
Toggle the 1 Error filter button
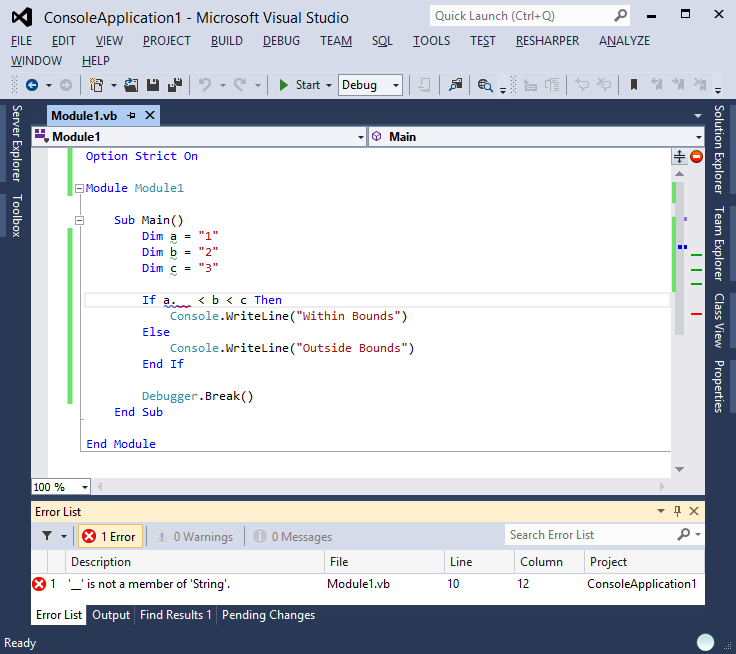pos(110,536)
